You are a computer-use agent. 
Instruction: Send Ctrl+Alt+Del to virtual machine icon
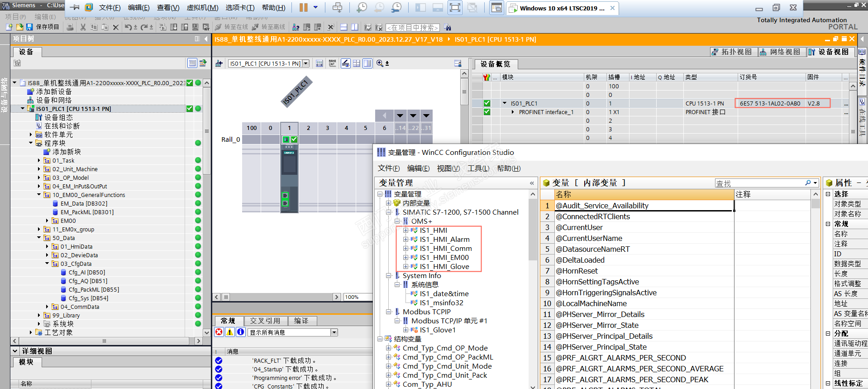pos(338,7)
